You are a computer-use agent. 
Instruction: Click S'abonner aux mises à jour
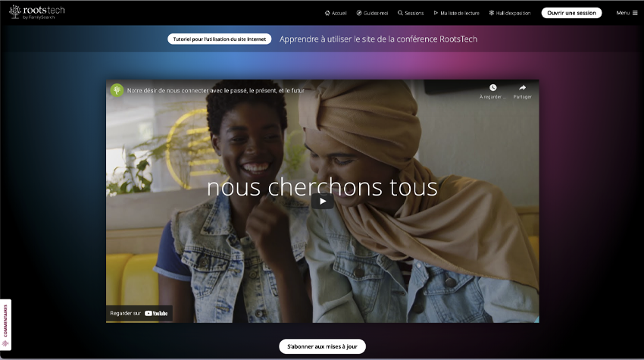pyautogui.click(x=323, y=346)
